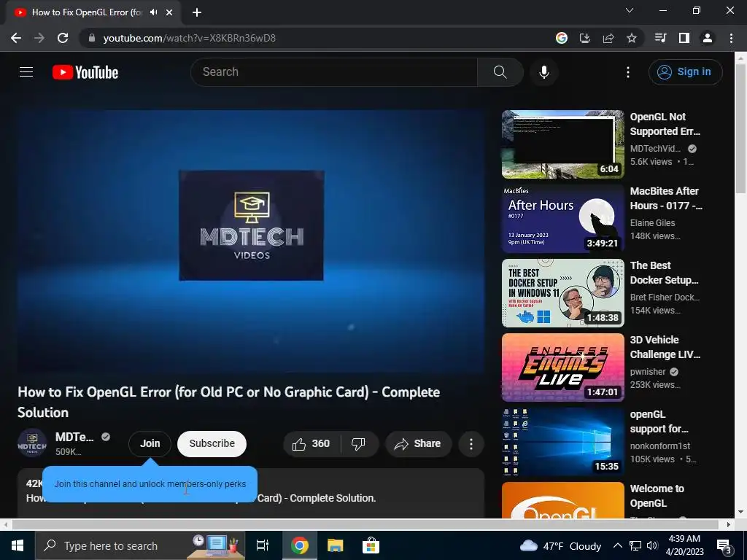Open notification center icon
Image resolution: width=747 pixels, height=560 pixels.
click(x=724, y=546)
